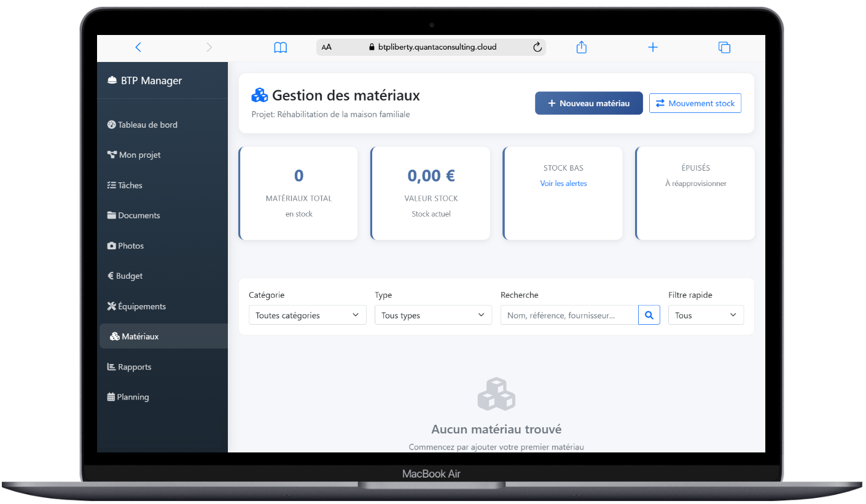
Task: Toggle reader text size AA control
Action: click(327, 47)
